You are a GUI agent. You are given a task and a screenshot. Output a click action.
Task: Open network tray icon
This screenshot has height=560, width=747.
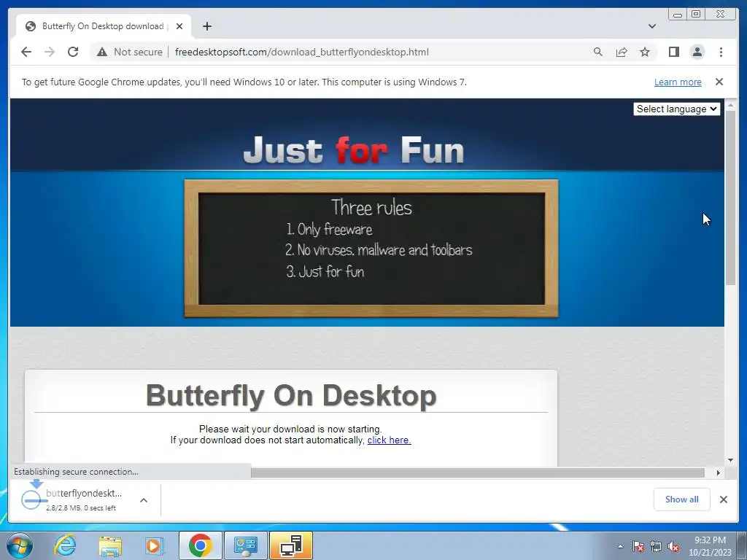pos(656,546)
